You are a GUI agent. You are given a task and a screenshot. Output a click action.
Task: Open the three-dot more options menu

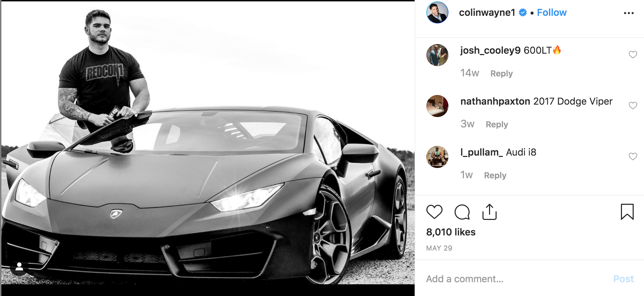click(x=629, y=13)
